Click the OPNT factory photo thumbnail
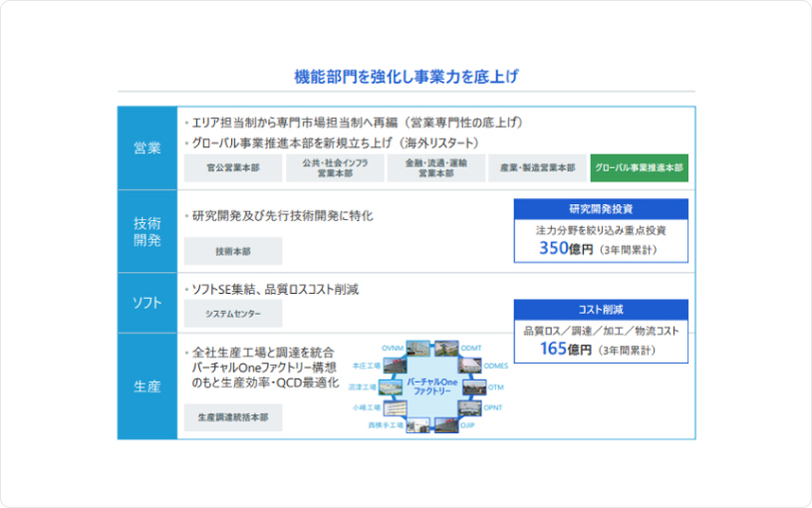 [x=469, y=407]
